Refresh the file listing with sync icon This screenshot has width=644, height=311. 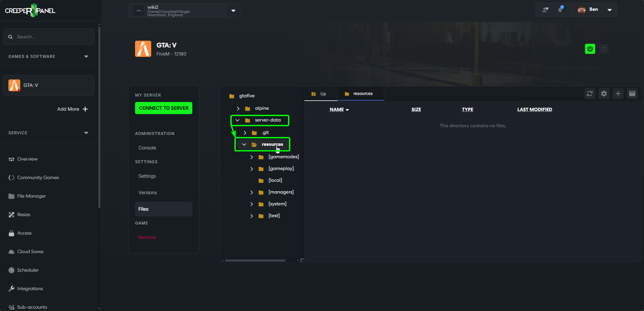589,94
